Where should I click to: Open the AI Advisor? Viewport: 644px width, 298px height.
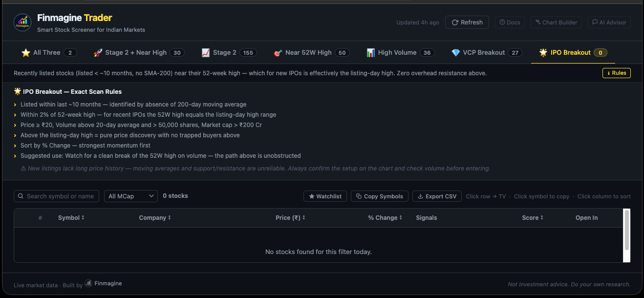[x=609, y=22]
